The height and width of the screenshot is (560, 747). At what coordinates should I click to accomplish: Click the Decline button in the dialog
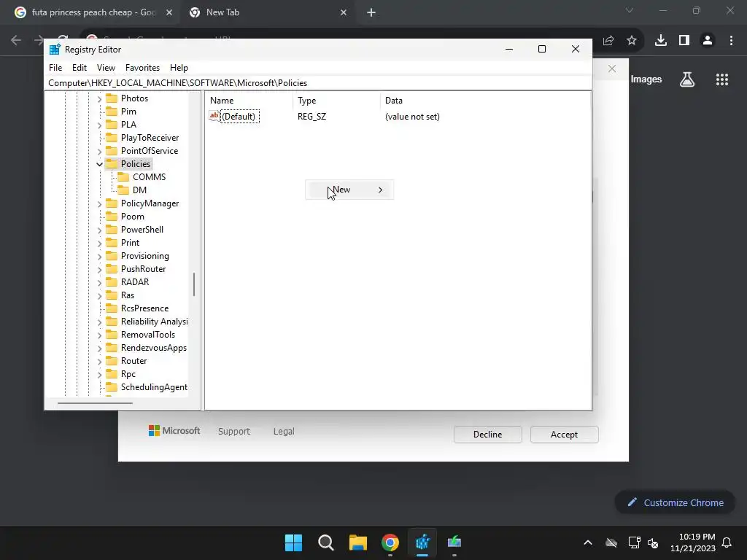click(487, 435)
